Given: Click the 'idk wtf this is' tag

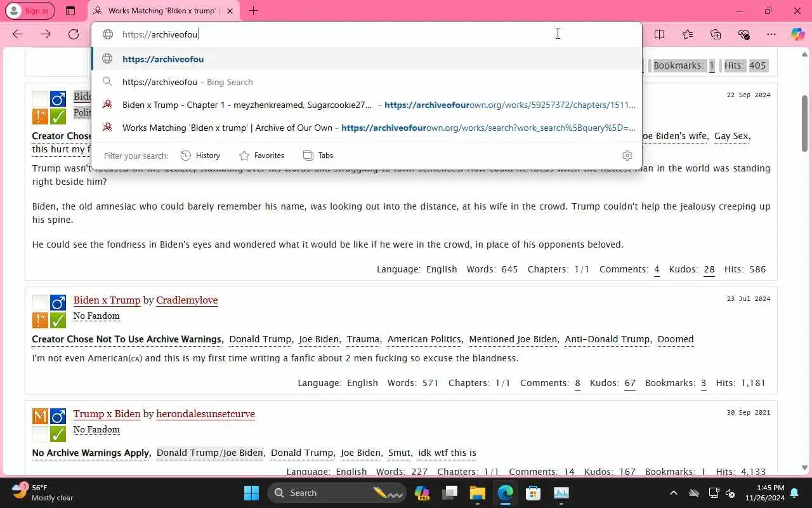Looking at the screenshot, I should pos(447,453).
